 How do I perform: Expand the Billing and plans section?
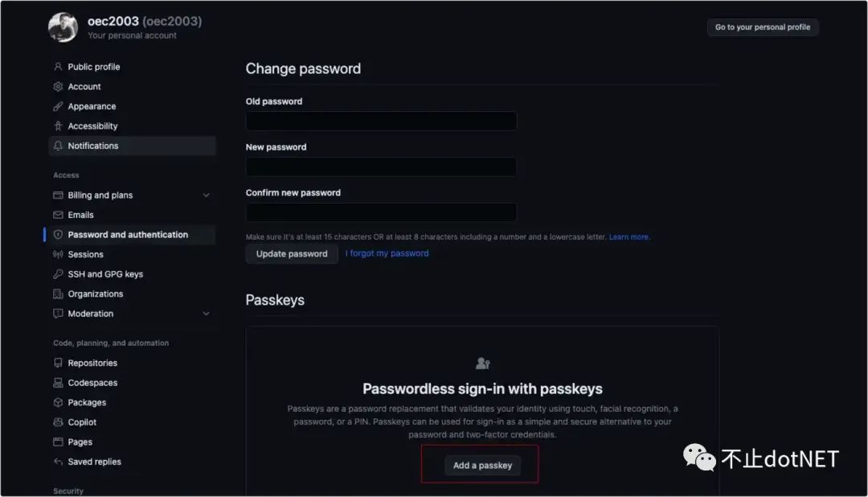click(x=204, y=195)
